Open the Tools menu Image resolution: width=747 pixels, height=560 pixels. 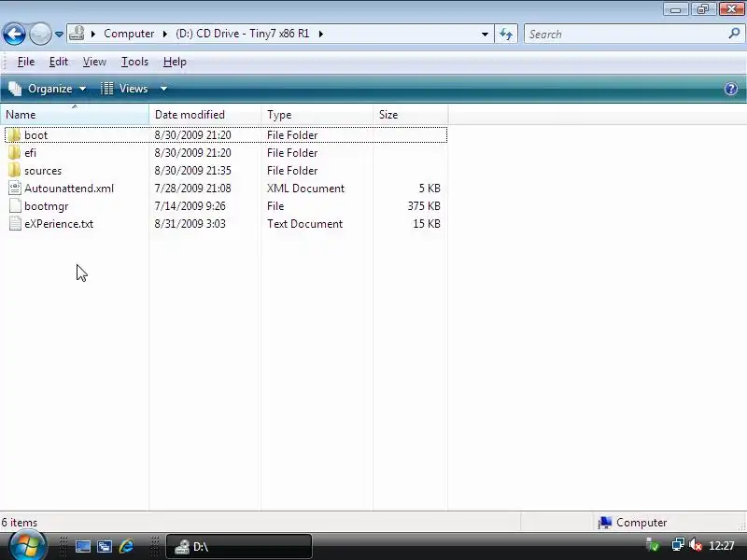(x=134, y=62)
